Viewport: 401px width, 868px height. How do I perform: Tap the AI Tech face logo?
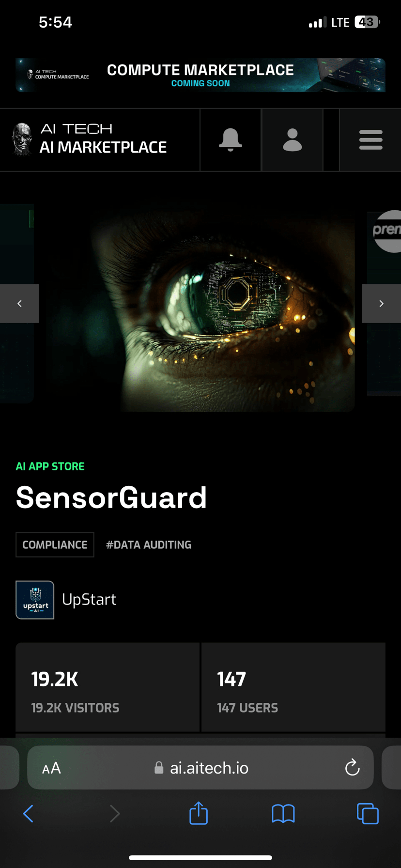(x=21, y=139)
